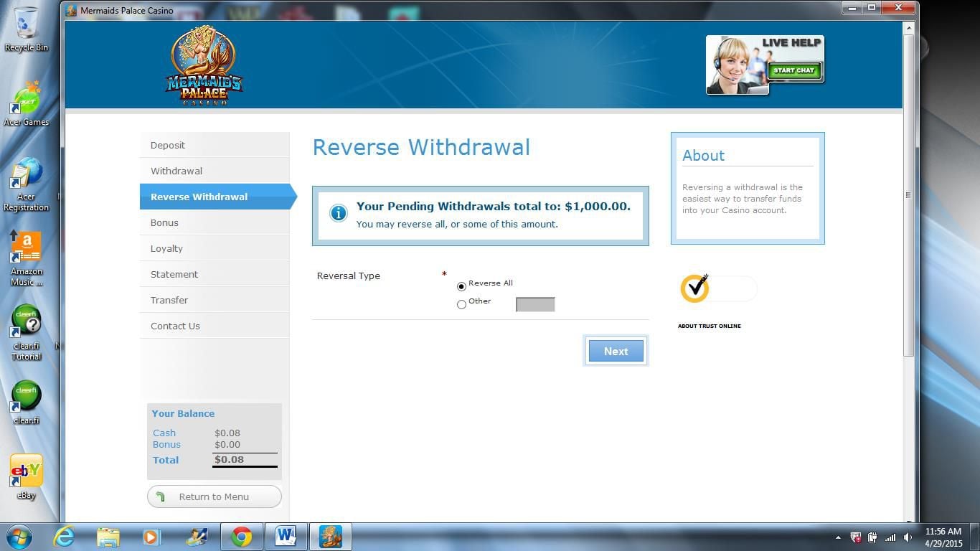Select the Reverse Withdrawal menu item
Screen dimensions: 980x551
pos(218,197)
